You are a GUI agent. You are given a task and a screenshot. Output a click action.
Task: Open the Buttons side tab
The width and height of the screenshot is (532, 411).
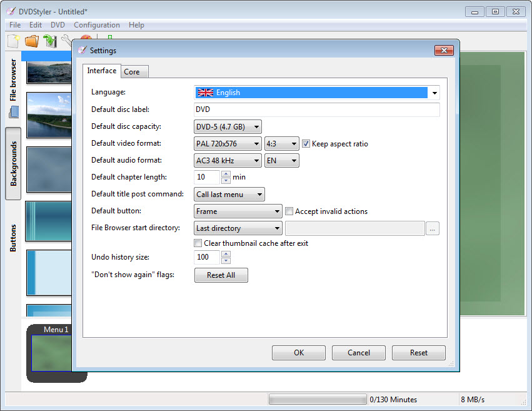coord(13,238)
